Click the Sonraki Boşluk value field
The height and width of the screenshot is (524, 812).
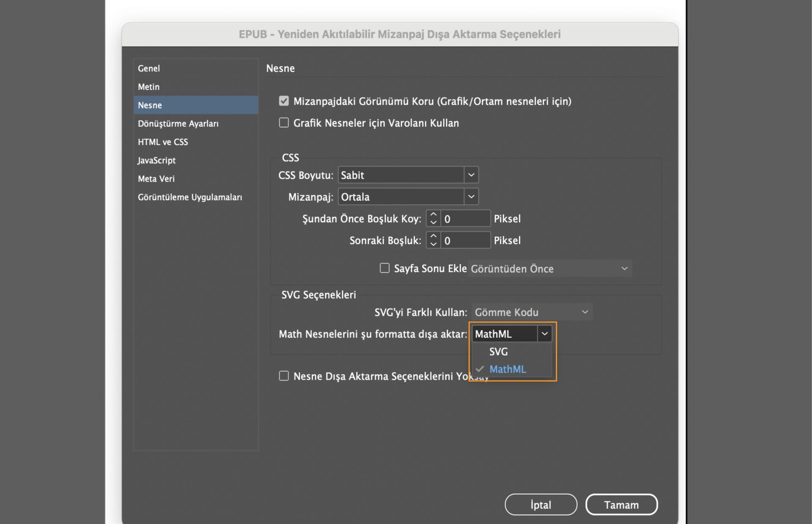[x=465, y=240]
